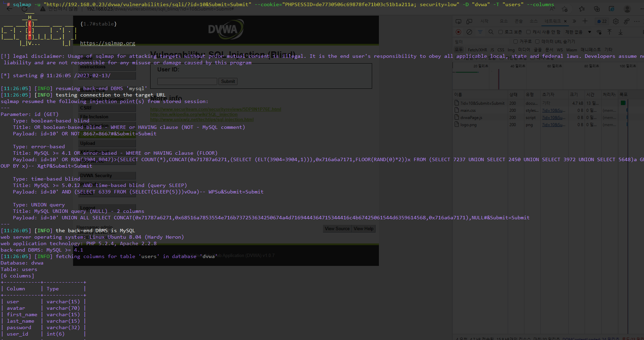The width and height of the screenshot is (644, 340).
Task: Click the browser refresh icon
Action: tap(24, 9)
